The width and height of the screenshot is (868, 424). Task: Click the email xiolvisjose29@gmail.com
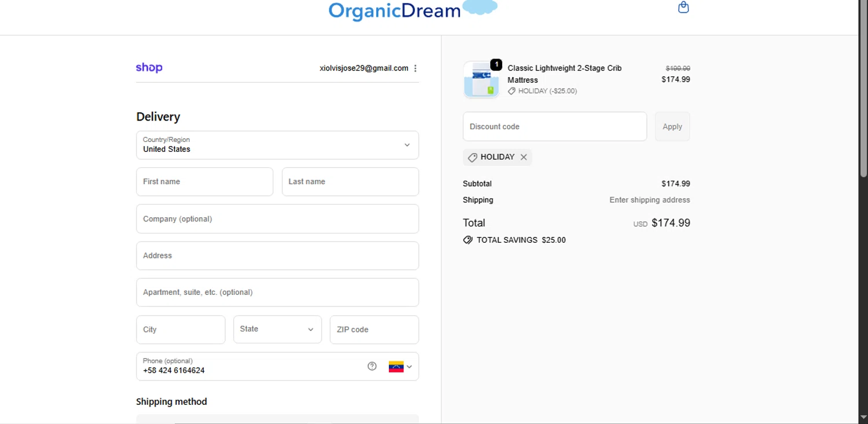point(364,68)
